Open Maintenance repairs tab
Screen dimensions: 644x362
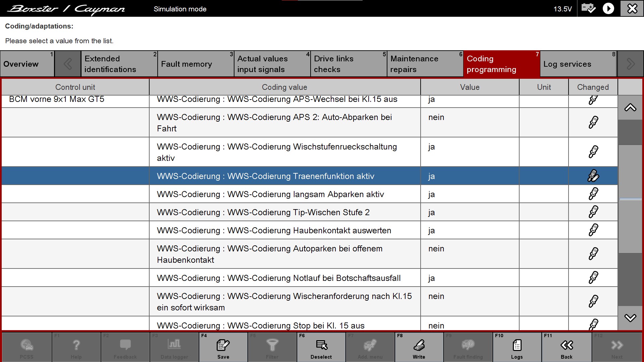pos(425,64)
